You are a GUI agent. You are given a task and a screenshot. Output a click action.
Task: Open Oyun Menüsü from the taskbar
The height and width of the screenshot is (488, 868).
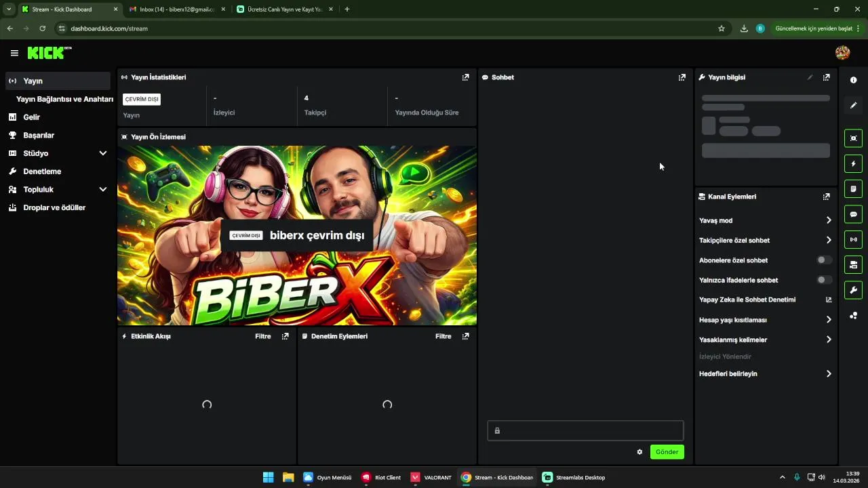(328, 477)
